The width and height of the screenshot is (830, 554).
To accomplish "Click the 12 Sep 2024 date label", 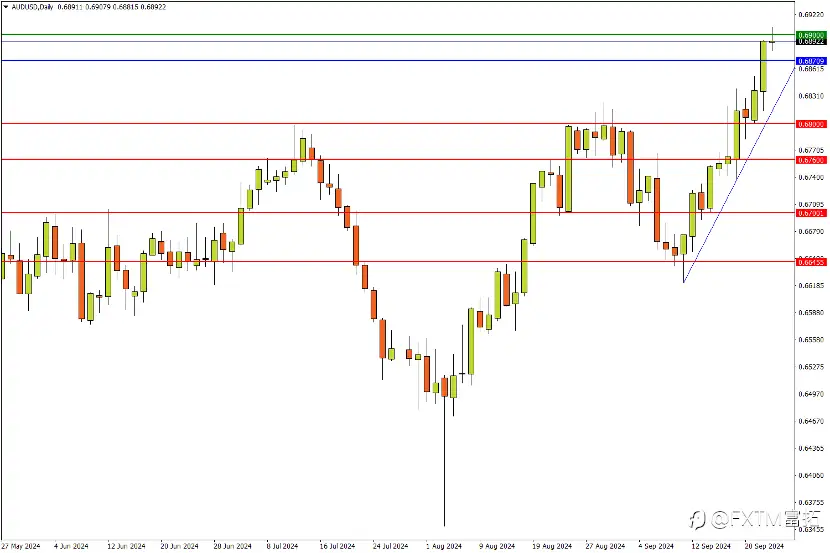I will coord(711,546).
